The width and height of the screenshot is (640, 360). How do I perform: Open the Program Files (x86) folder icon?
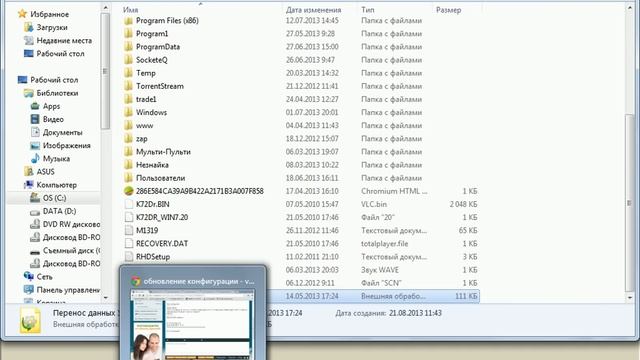(129, 20)
